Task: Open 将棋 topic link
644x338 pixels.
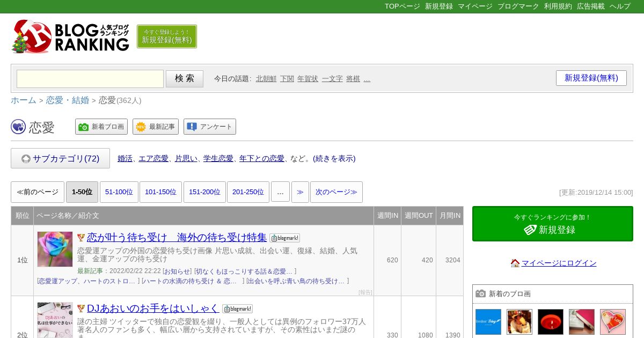Action: tap(353, 78)
